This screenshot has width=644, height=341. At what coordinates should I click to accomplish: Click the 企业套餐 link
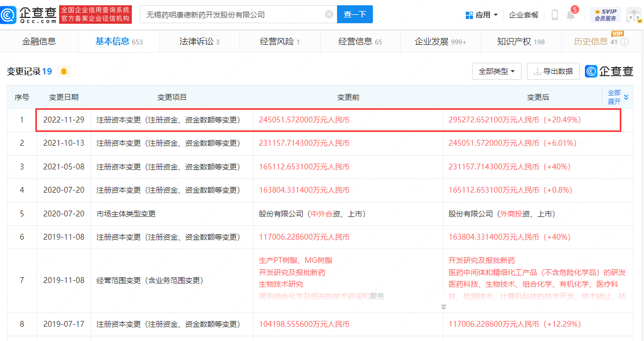click(x=524, y=15)
